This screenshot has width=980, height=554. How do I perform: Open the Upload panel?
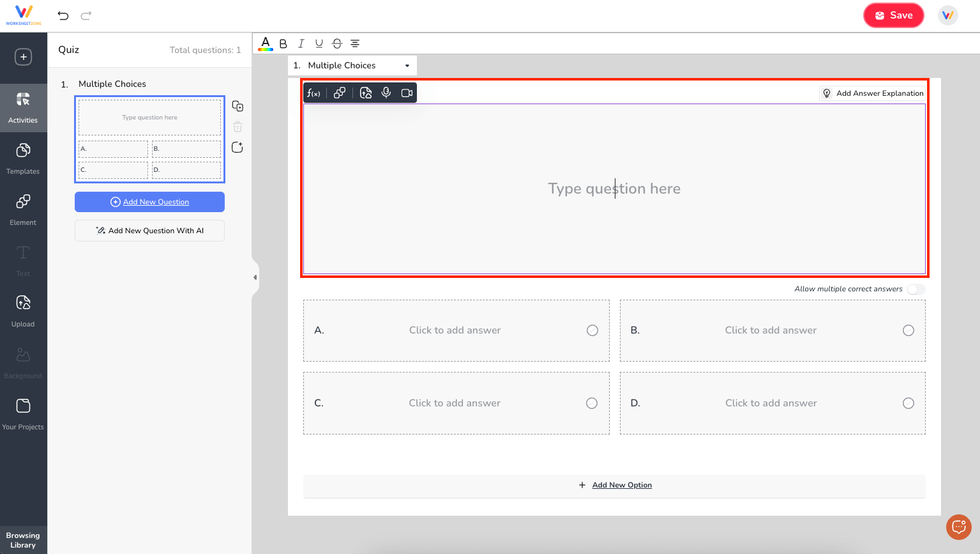pyautogui.click(x=23, y=311)
